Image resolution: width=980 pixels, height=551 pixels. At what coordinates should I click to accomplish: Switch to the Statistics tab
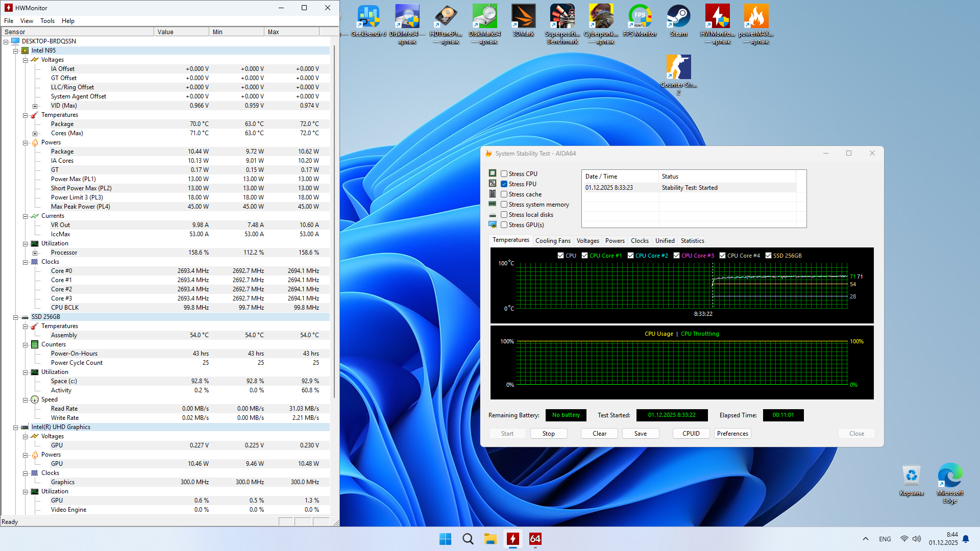click(692, 241)
